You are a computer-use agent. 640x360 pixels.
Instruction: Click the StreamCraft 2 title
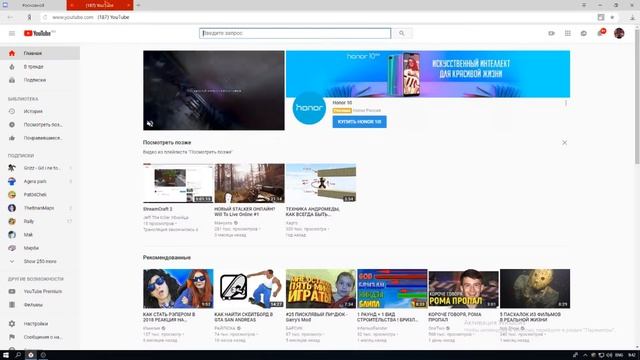point(158,209)
